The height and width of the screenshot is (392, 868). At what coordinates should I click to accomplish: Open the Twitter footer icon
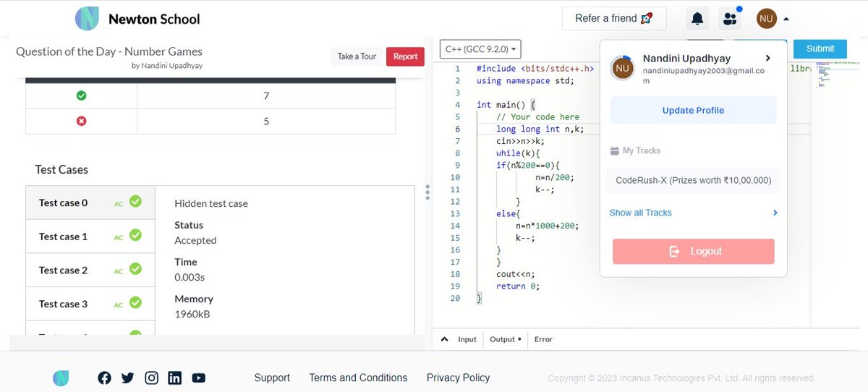tap(128, 378)
